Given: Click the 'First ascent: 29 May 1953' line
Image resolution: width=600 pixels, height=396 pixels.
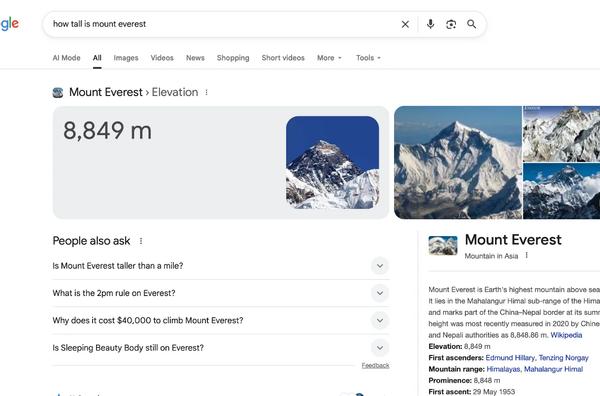Looking at the screenshot, I should pos(471,392).
